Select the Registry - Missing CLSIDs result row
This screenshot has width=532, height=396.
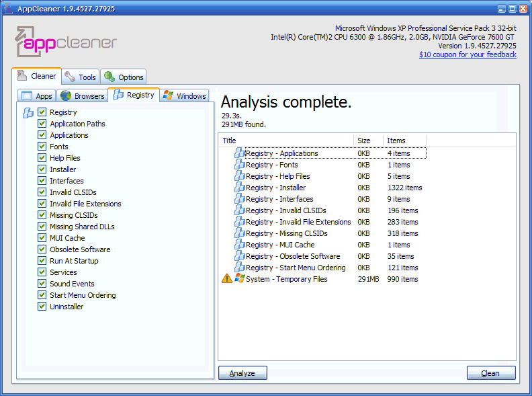tap(286, 233)
